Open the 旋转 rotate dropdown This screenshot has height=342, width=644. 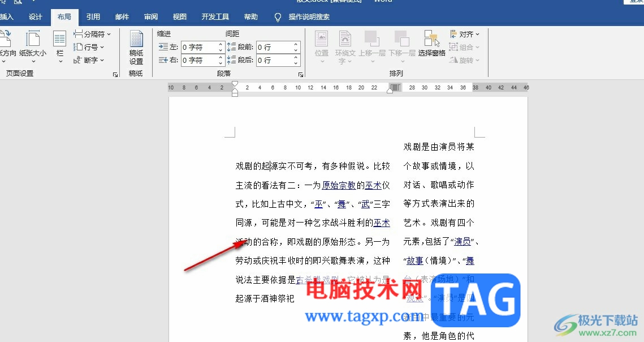[x=465, y=60]
